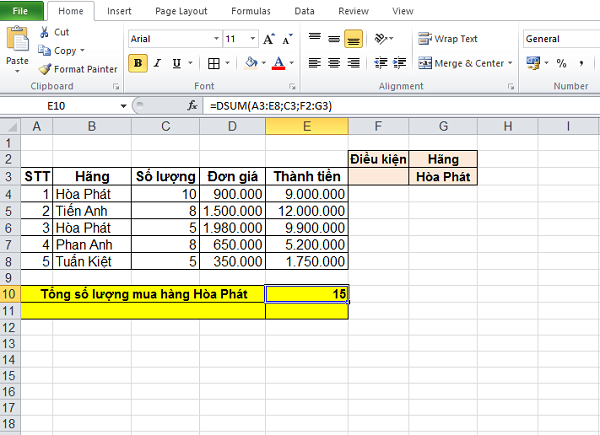The height and width of the screenshot is (435, 600).
Task: Toggle Bold formatting
Action: click(138, 63)
